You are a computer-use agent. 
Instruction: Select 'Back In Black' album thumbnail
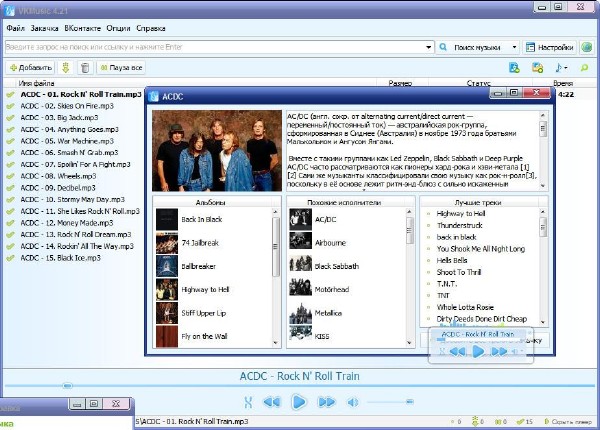coord(166,218)
